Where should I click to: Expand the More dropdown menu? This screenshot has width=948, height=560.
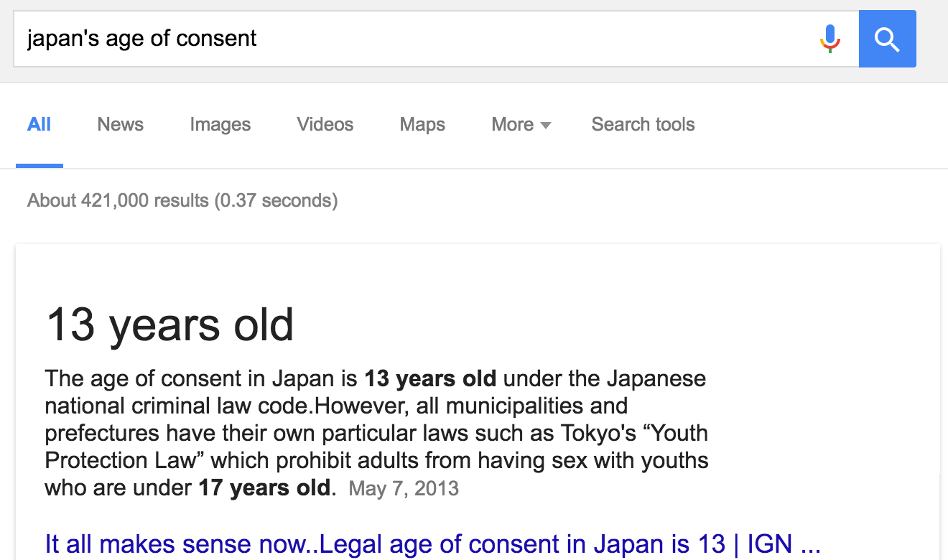click(521, 125)
